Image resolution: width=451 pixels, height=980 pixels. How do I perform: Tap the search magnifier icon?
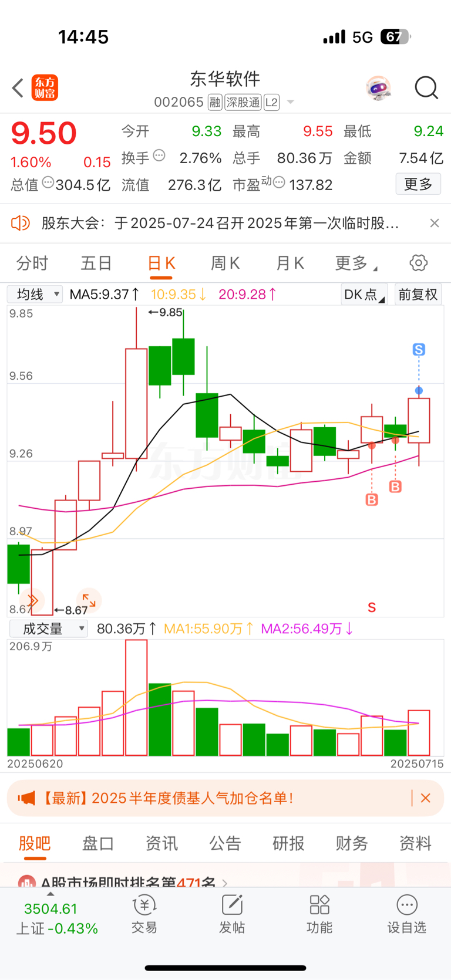tap(426, 88)
